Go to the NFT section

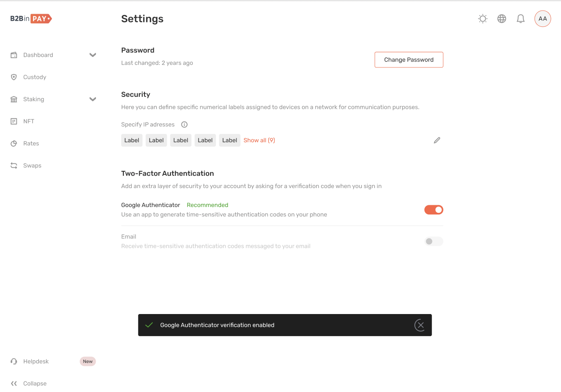pyautogui.click(x=29, y=121)
